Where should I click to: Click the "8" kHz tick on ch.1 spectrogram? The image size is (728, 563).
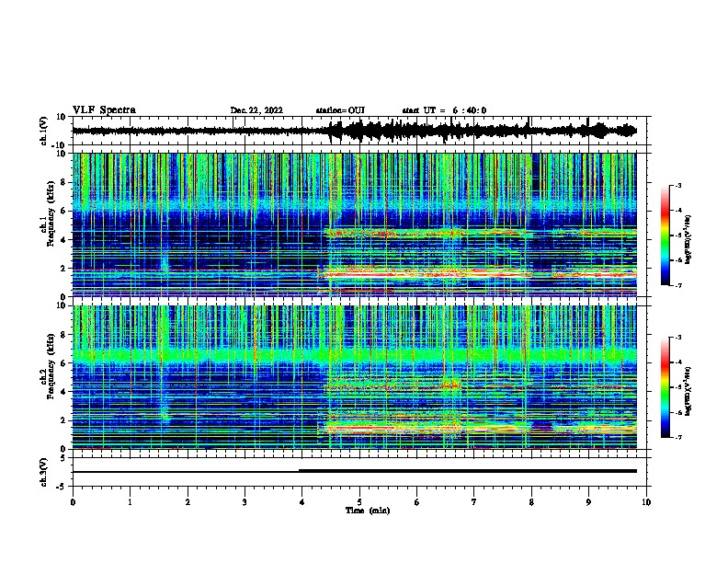point(63,182)
